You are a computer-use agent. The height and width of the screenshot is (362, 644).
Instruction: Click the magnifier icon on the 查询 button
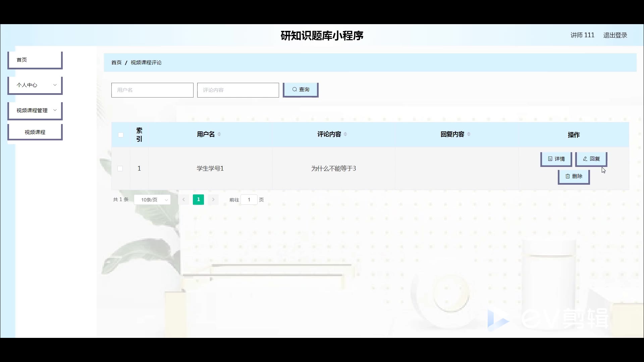[x=294, y=89]
